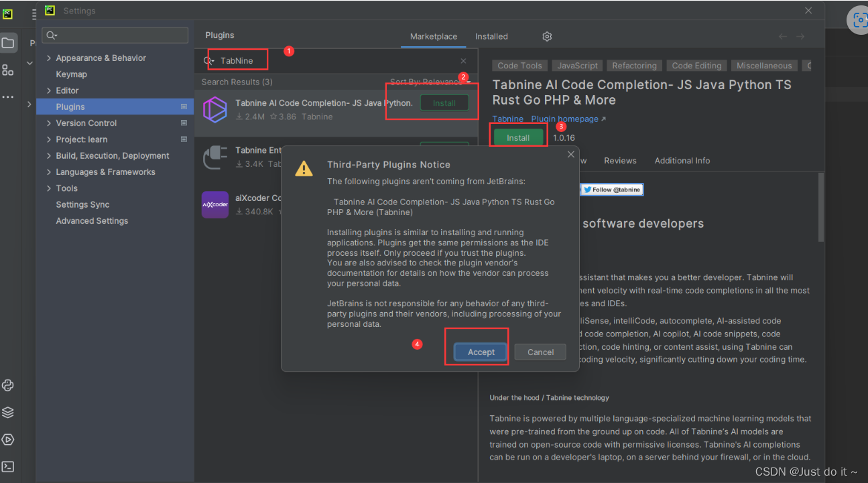The image size is (868, 483).
Task: Open the Reviews tab of the plugin
Action: click(620, 161)
